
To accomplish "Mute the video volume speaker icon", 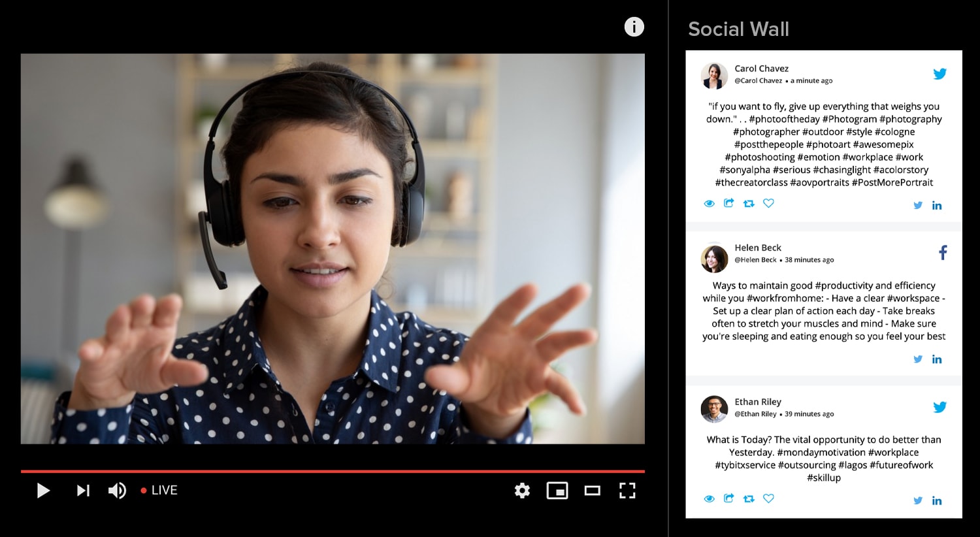I will coord(117,490).
